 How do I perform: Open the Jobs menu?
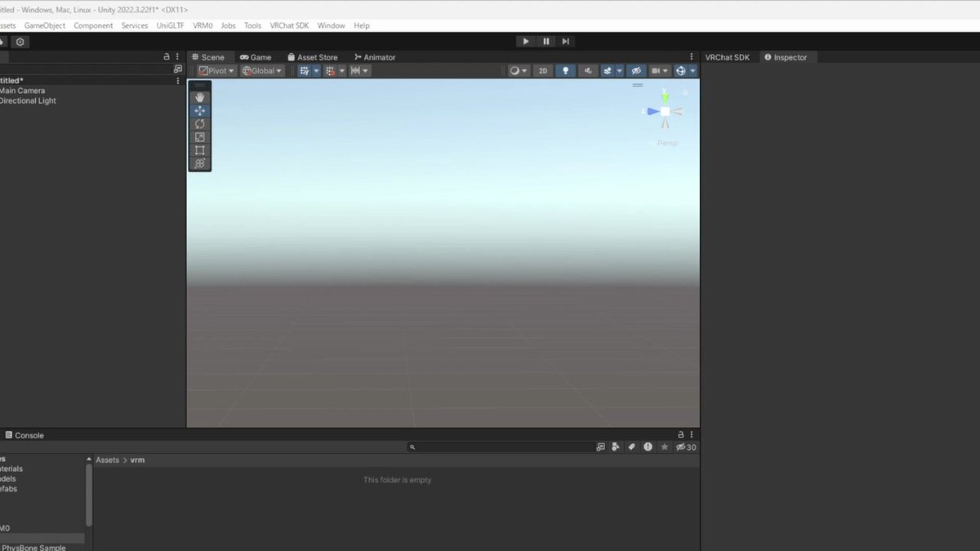coord(229,25)
